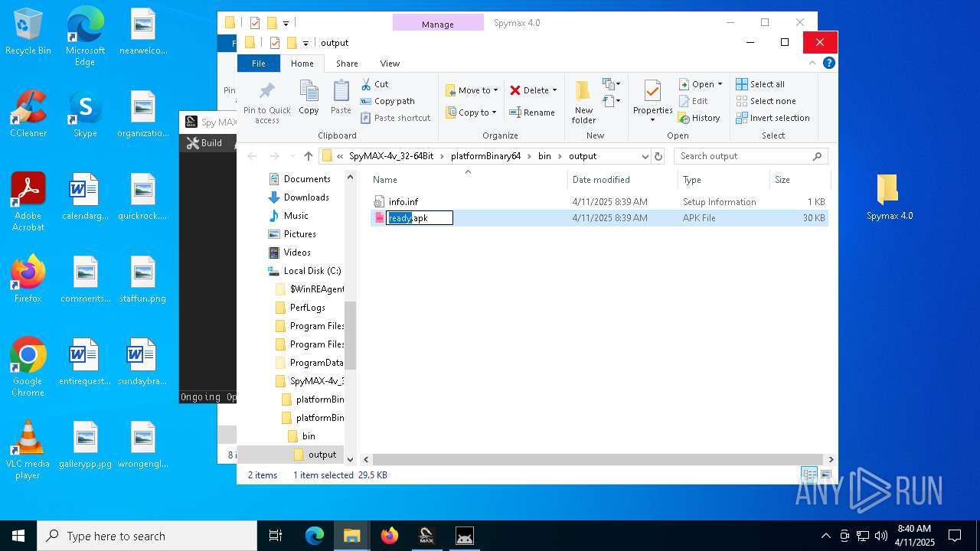This screenshot has height=551, width=980.
Task: Open Manage tab in Spymax window
Action: point(438,24)
